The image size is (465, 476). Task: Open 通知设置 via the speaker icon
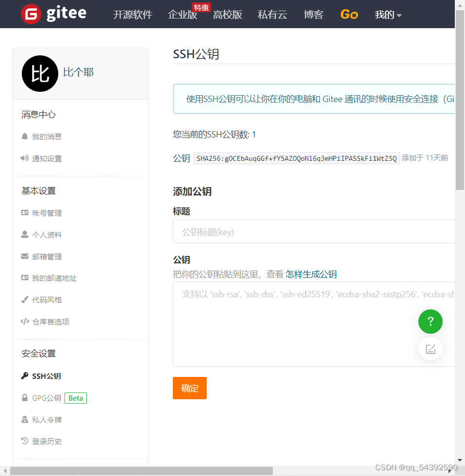46,158
